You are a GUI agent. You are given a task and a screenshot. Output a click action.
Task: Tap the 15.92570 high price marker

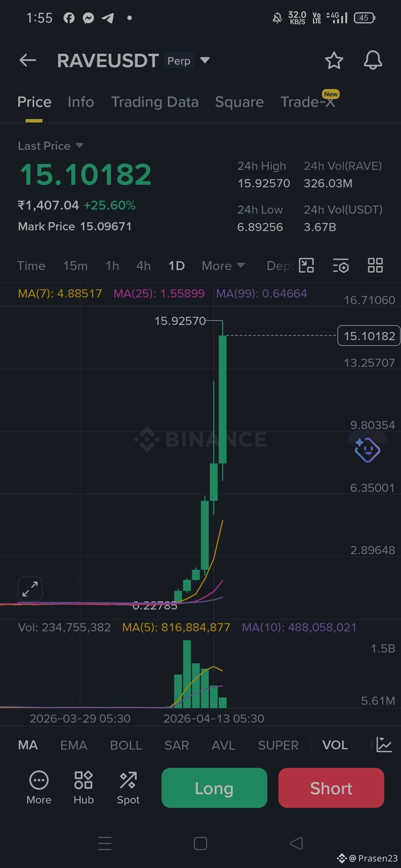click(180, 321)
